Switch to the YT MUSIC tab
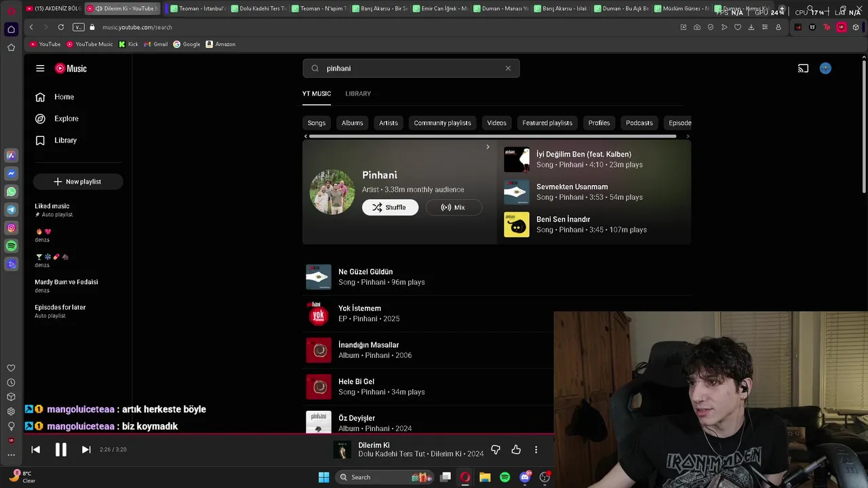The width and height of the screenshot is (868, 488). coord(317,94)
